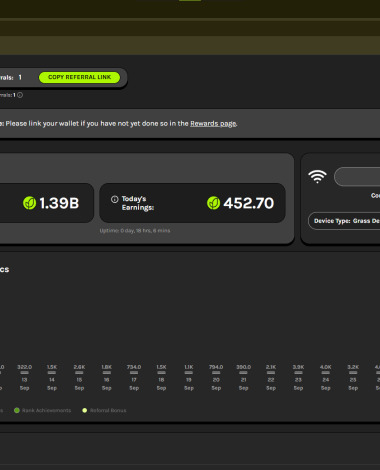Click the Referral Bonus legend label
Image resolution: width=380 pixels, height=470 pixels.
click(108, 410)
